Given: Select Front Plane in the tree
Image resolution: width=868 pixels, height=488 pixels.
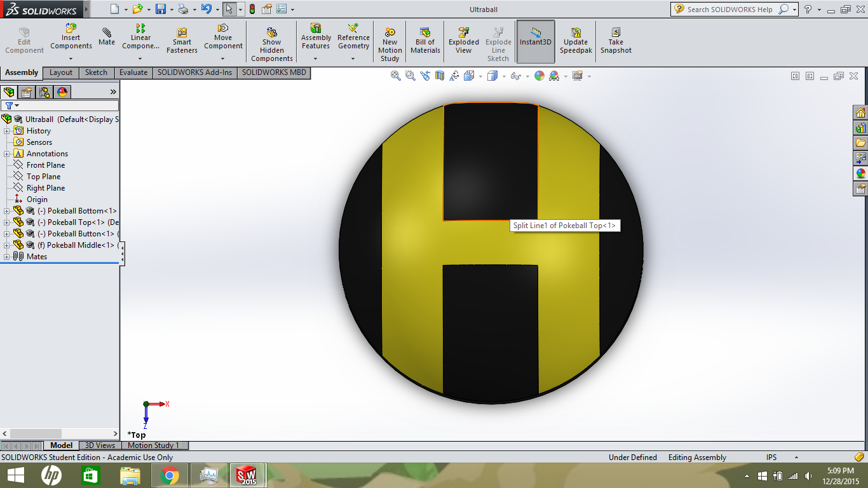Looking at the screenshot, I should [45, 165].
